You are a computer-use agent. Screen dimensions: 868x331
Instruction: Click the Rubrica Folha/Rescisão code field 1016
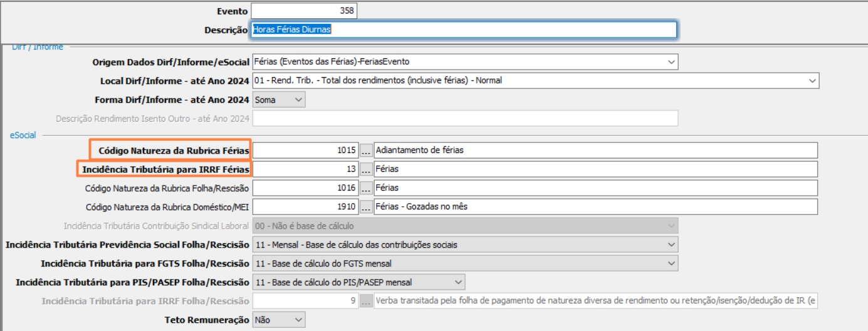point(305,188)
